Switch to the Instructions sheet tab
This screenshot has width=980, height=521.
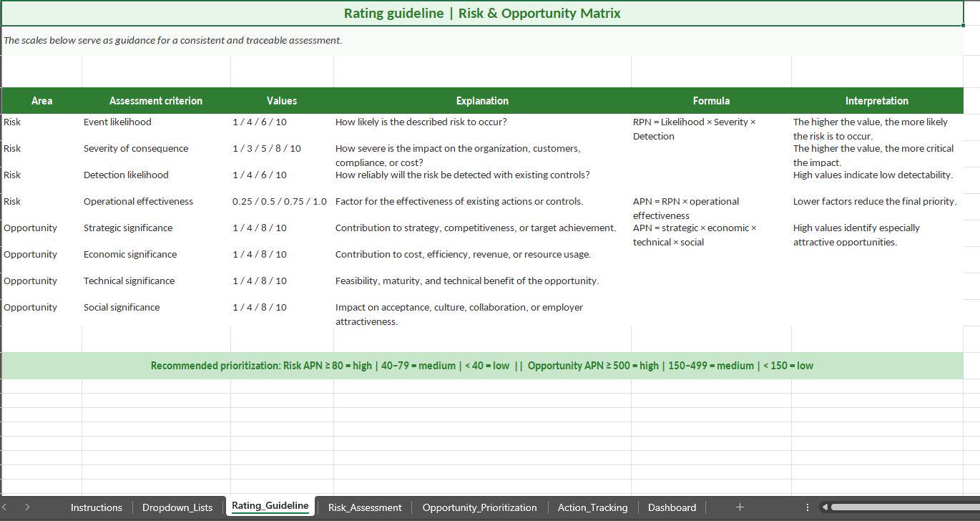[x=97, y=507]
